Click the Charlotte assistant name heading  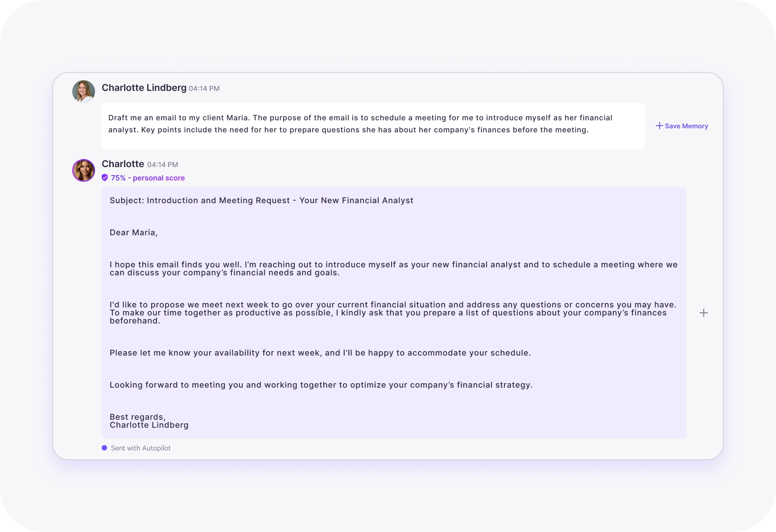click(123, 164)
